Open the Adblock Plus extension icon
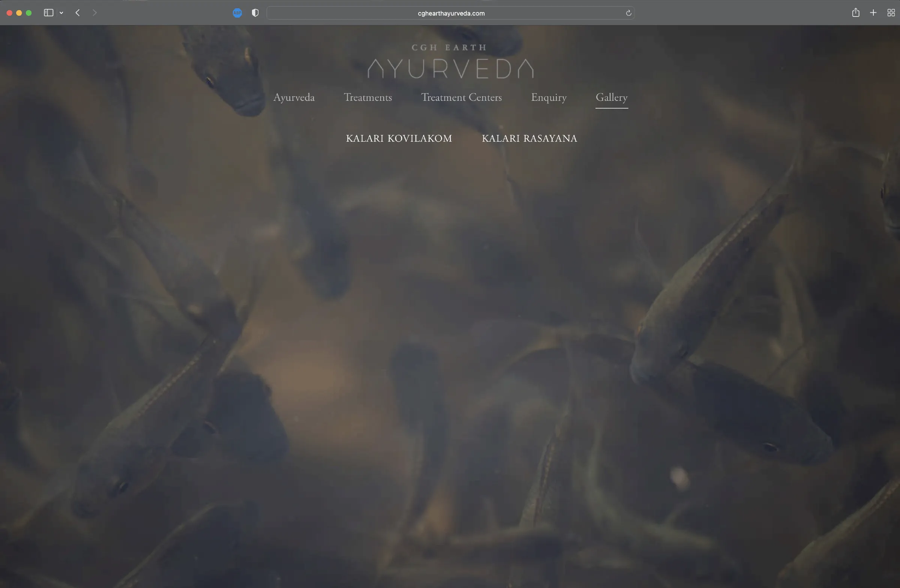 (237, 13)
